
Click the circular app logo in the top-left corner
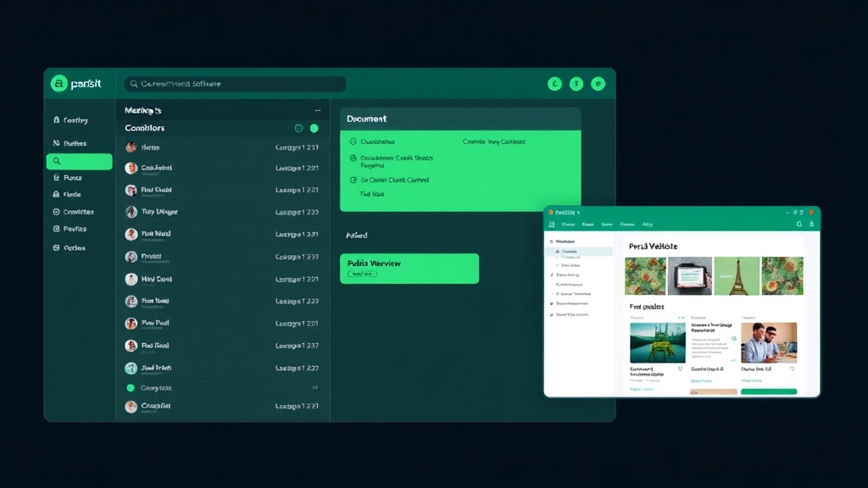click(x=59, y=83)
